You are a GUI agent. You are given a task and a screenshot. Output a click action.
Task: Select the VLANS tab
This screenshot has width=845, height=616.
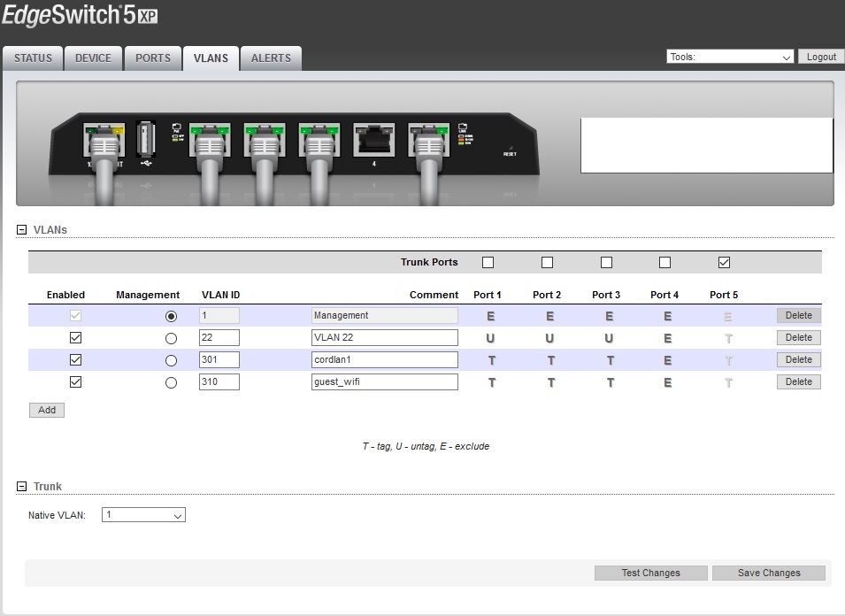pos(211,58)
